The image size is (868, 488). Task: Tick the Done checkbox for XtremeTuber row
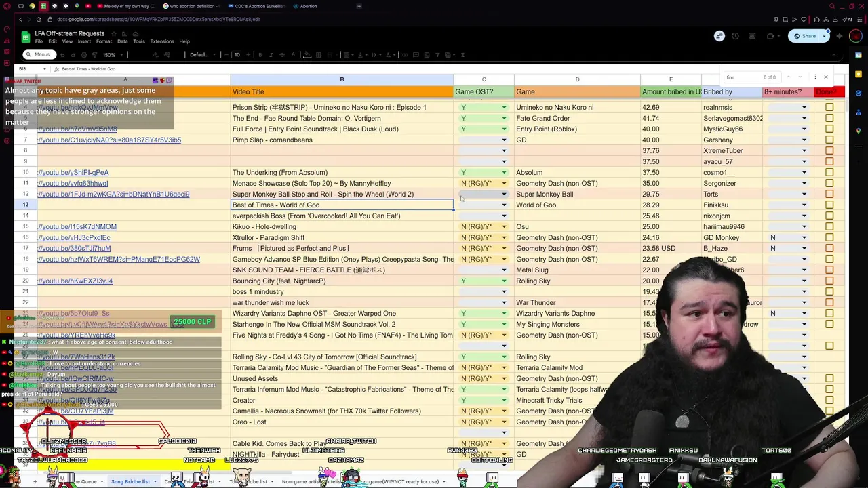click(x=829, y=150)
